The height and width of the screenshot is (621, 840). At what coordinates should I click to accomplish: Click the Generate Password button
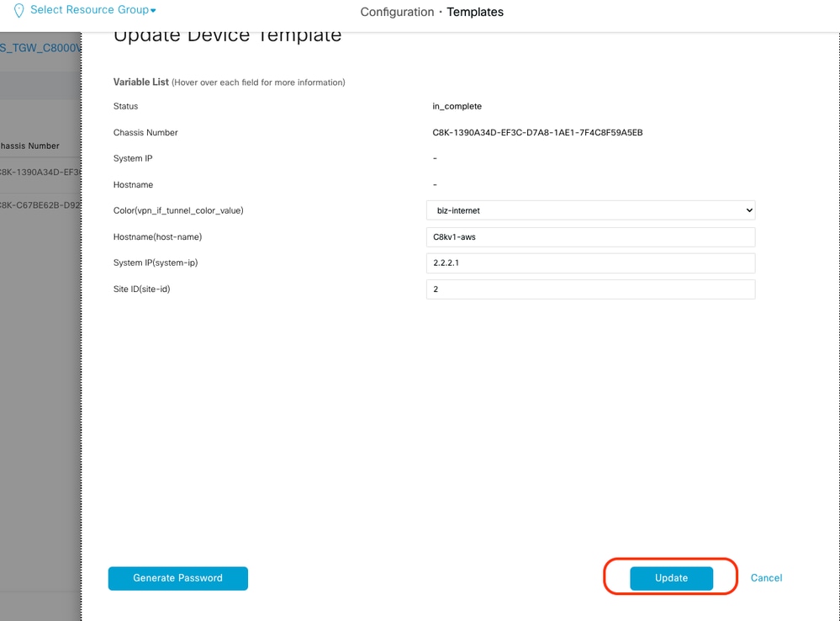178,578
